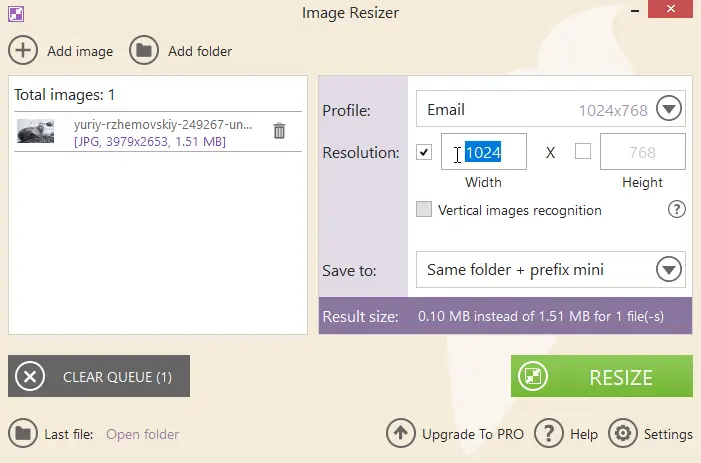701x463 pixels.
Task: Select the queued image thumbnail
Action: click(35, 131)
